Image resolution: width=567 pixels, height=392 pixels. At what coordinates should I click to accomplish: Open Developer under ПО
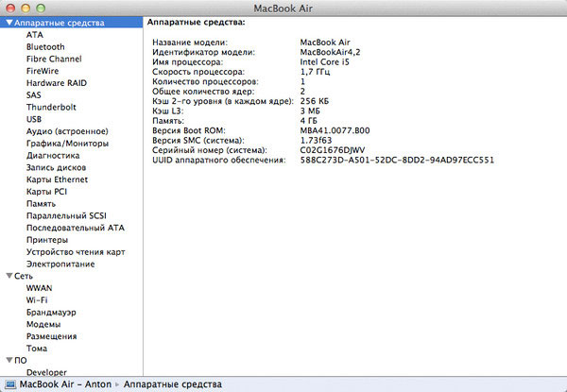(x=46, y=372)
